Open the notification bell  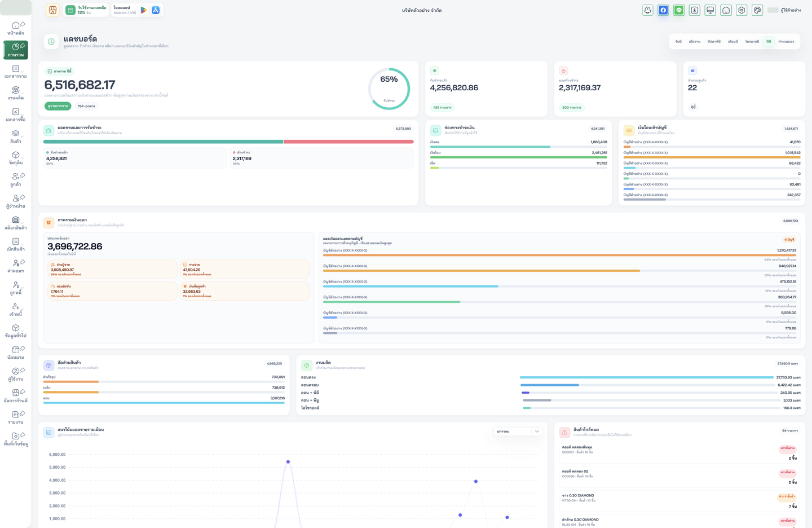(647, 10)
